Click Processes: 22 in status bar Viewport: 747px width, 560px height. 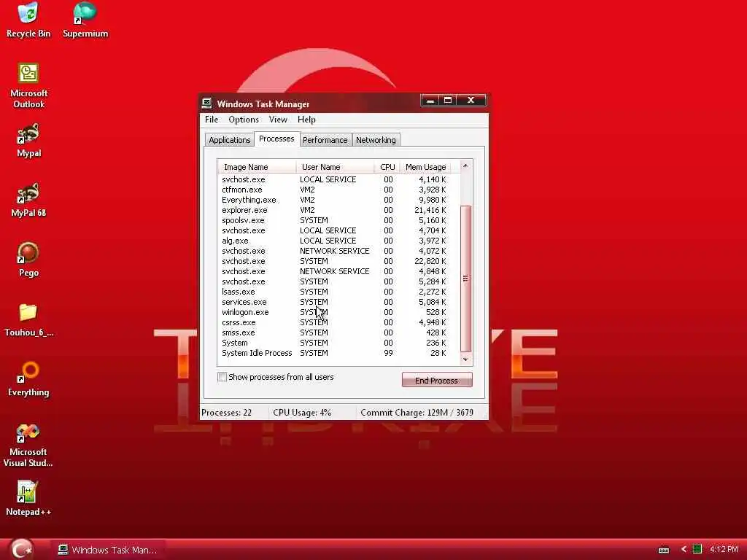click(227, 413)
